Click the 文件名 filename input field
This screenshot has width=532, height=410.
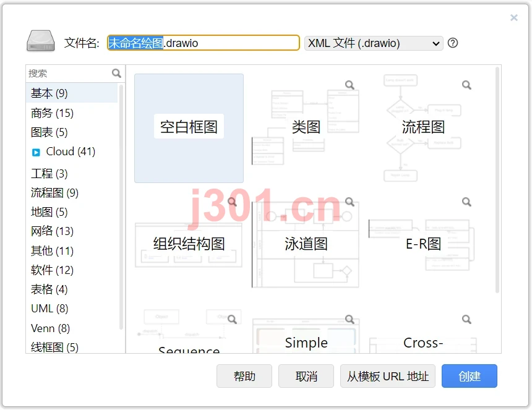coord(204,43)
